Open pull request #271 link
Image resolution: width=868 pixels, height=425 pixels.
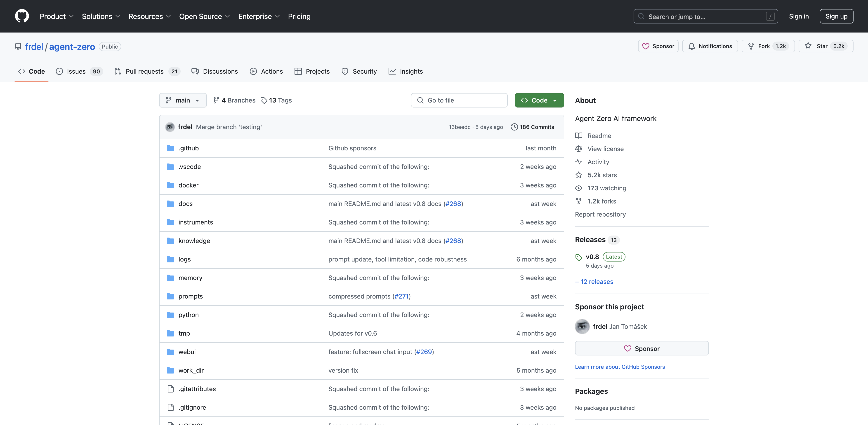pyautogui.click(x=402, y=296)
